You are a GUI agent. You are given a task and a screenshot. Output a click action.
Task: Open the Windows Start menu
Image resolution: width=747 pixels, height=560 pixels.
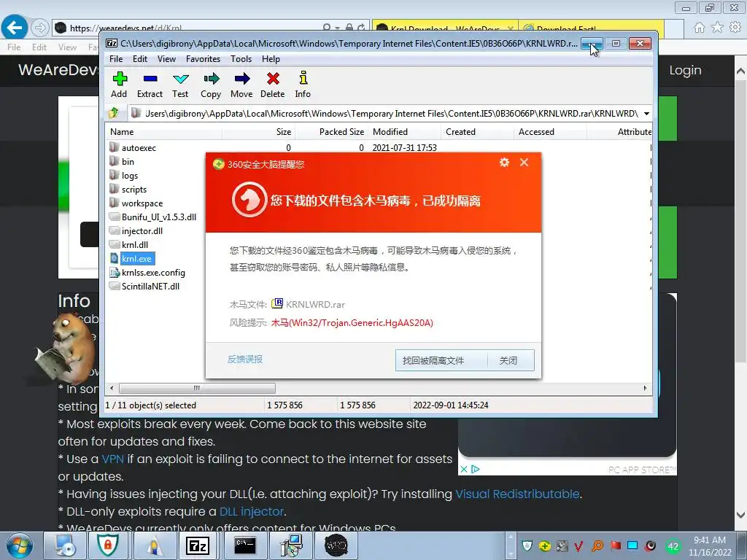point(20,545)
